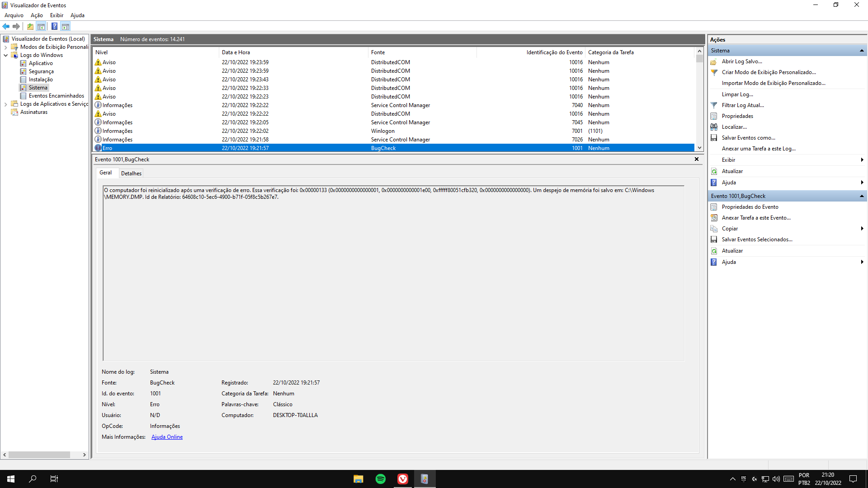Open Task View from the taskbar
Screen dimensions: 868x488
coord(54,479)
